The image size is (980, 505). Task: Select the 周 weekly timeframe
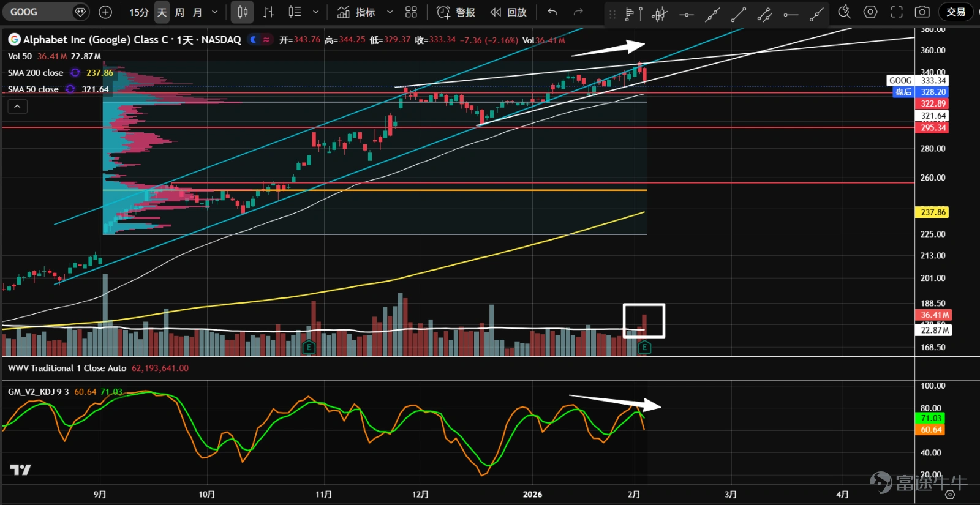179,12
